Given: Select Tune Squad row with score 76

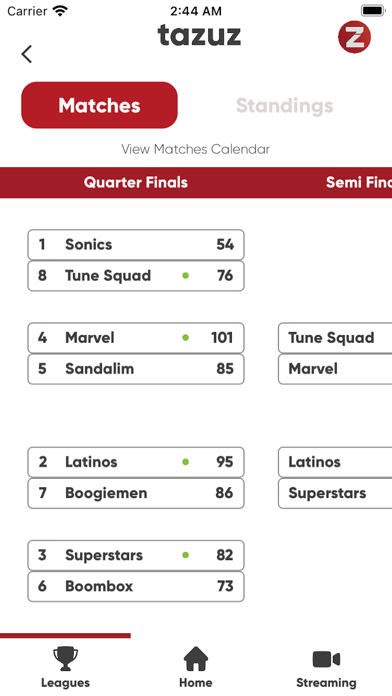Looking at the screenshot, I should pyautogui.click(x=136, y=276).
